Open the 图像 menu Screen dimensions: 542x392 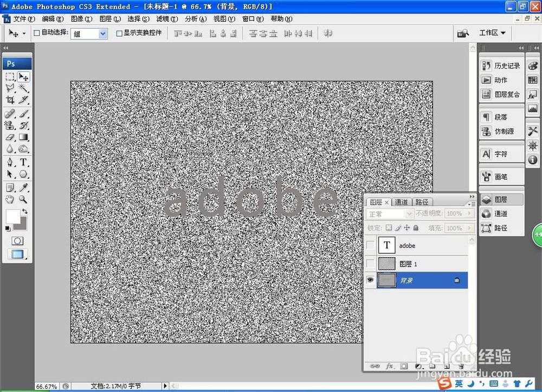(82, 19)
